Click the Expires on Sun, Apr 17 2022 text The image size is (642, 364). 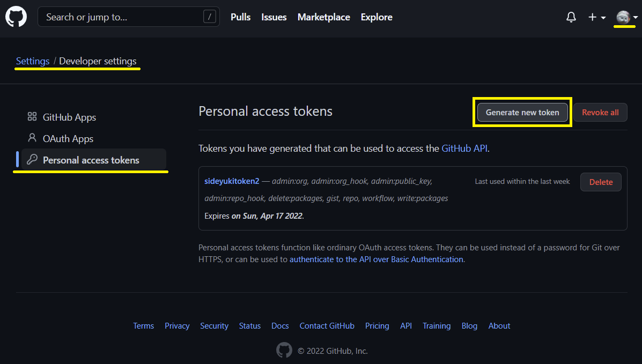[x=254, y=216]
